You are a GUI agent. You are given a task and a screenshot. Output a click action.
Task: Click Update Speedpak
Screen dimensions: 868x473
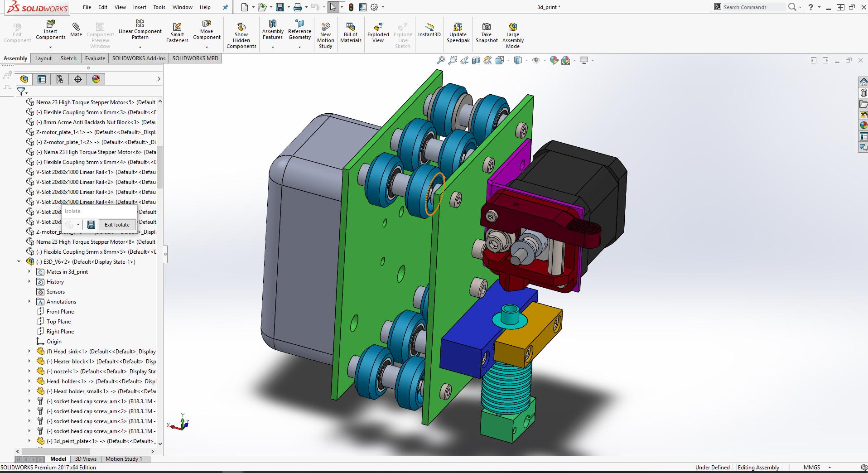coord(458,33)
